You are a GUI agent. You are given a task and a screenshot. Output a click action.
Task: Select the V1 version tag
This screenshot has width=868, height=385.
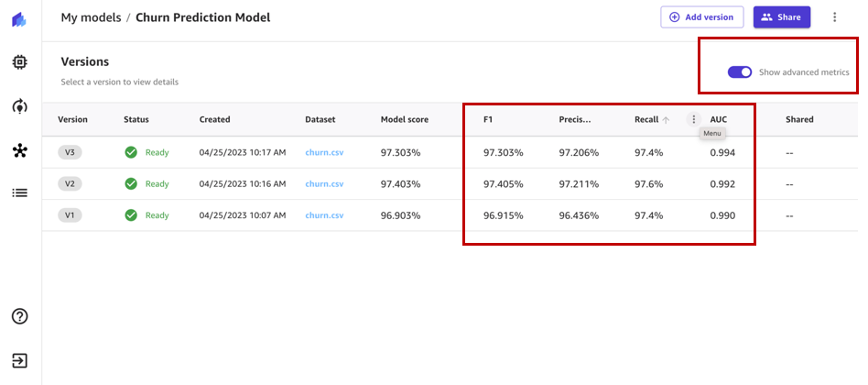tap(70, 215)
